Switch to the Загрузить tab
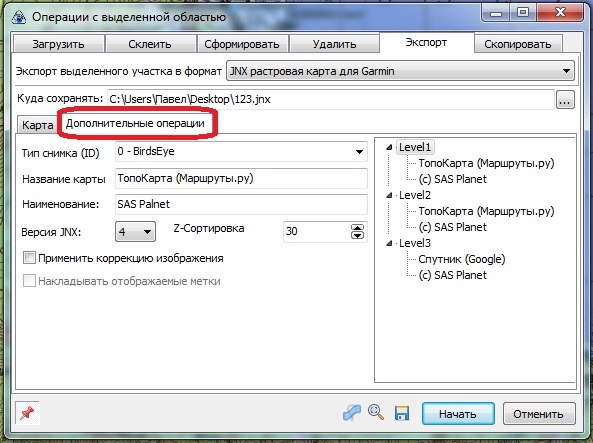The height and width of the screenshot is (443, 593). [x=59, y=44]
